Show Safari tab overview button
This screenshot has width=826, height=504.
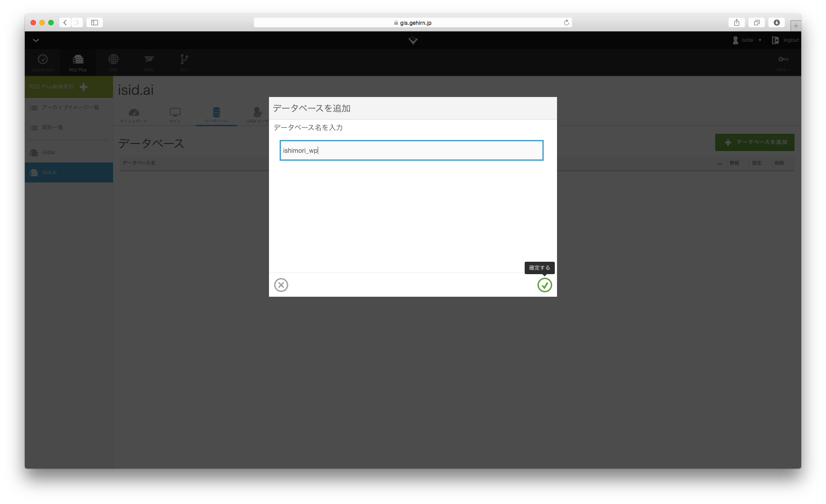click(756, 23)
